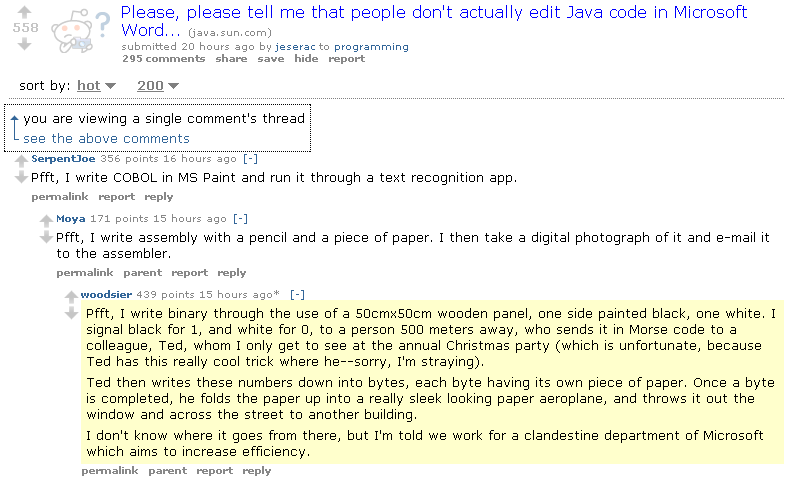This screenshot has width=786, height=482.
Task: Open the sort by hot dropdown
Action: 97,86
